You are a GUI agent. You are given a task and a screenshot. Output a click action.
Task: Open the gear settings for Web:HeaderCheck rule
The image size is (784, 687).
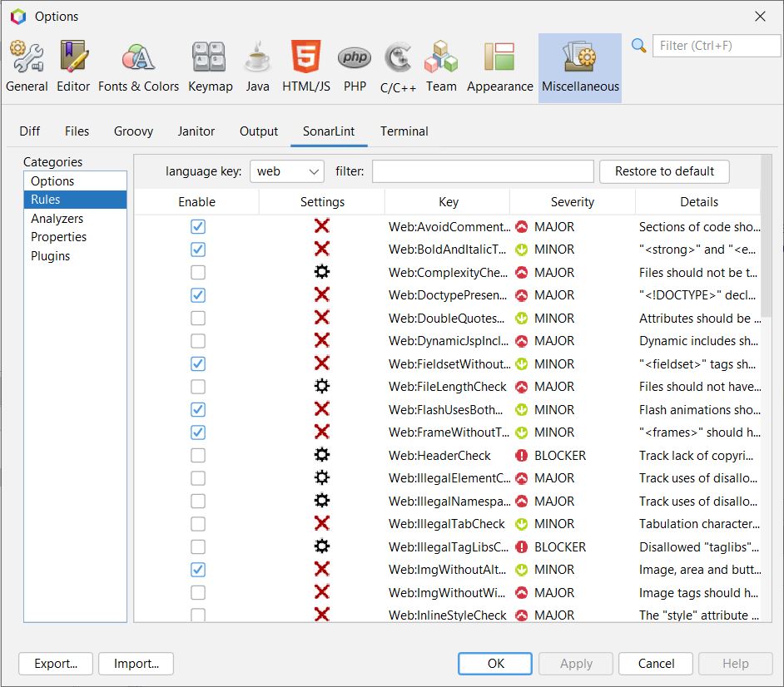tap(321, 455)
